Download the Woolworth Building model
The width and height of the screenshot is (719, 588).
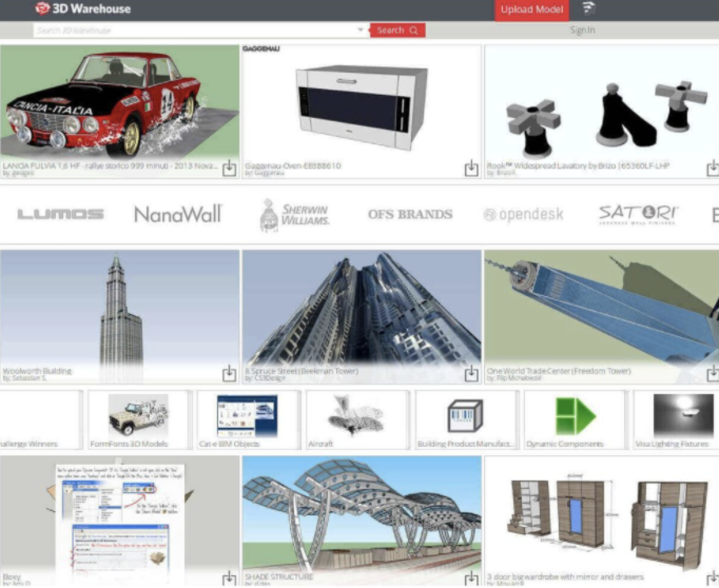point(229,374)
